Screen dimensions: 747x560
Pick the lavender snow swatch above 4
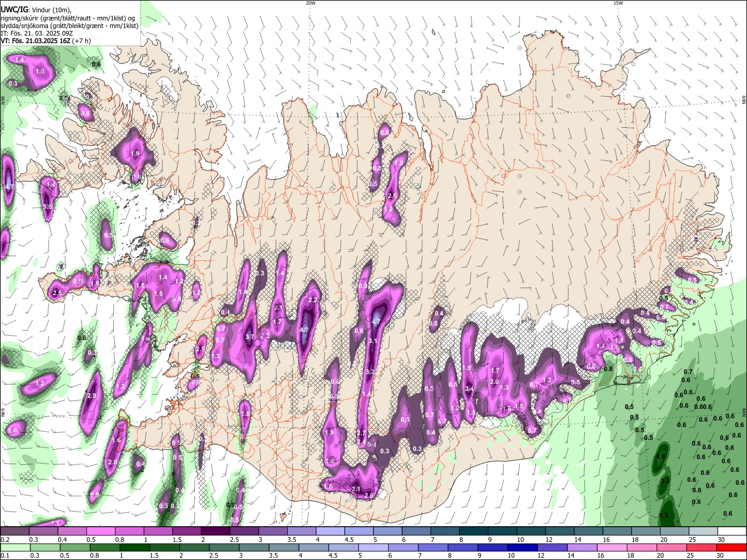click(x=330, y=531)
